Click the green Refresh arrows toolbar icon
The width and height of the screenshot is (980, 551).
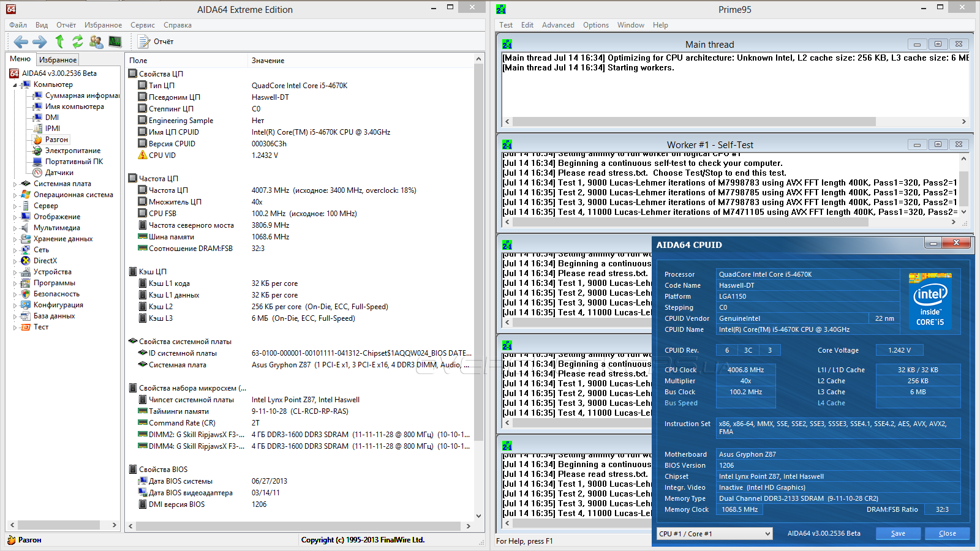click(x=78, y=42)
